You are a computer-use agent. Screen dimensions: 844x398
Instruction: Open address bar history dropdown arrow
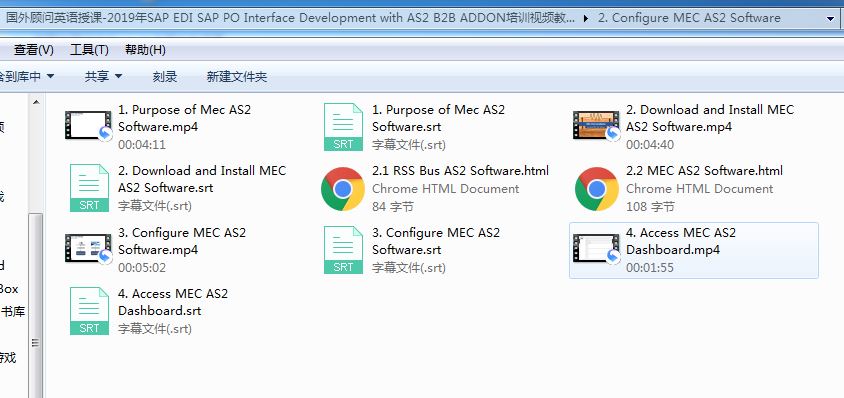pos(831,18)
